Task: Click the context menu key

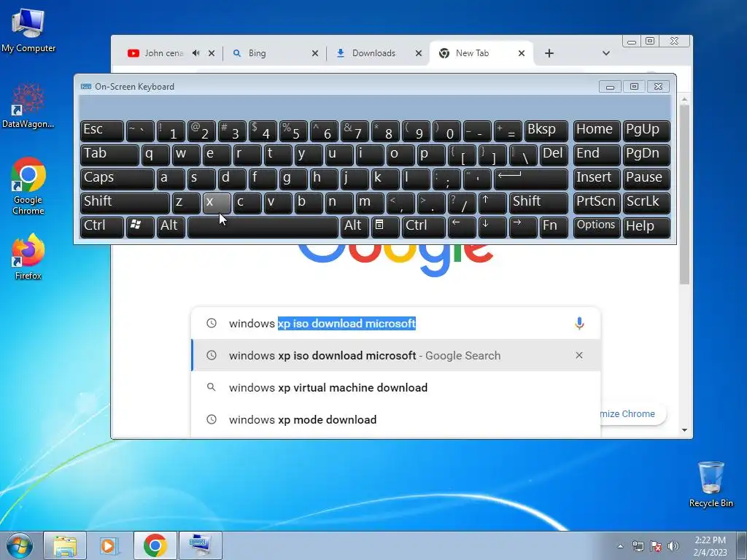Action: pyautogui.click(x=385, y=227)
